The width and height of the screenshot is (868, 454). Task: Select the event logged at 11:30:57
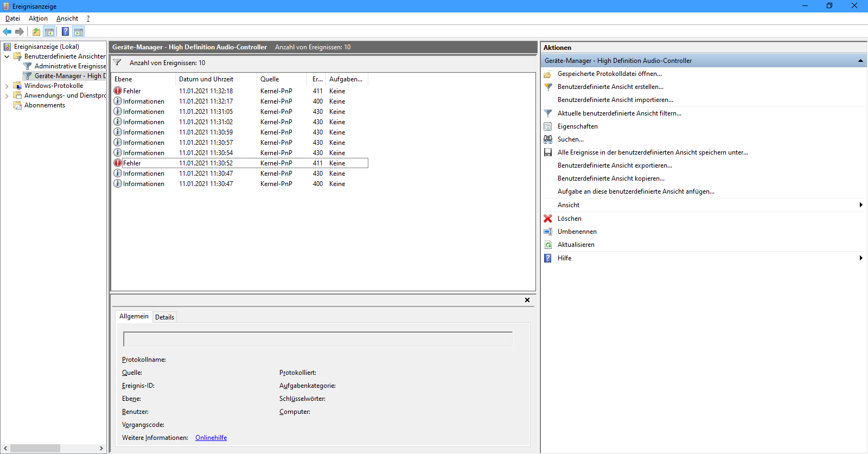240,143
